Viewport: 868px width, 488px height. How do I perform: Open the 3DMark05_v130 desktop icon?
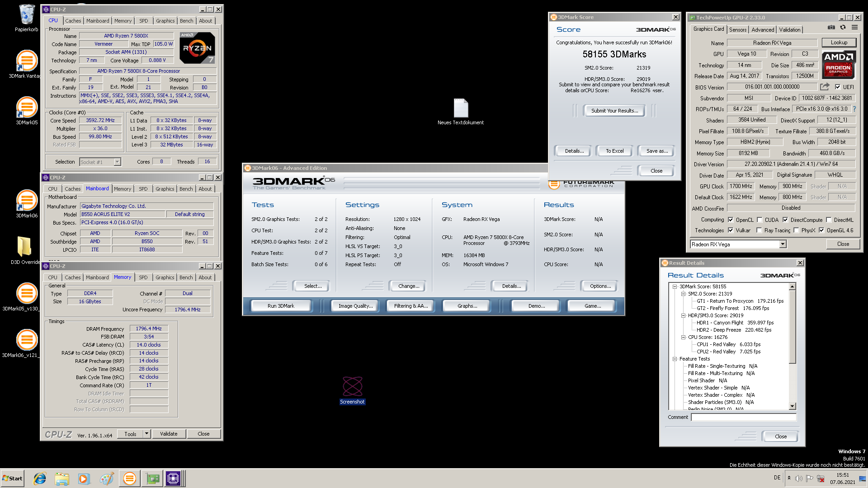click(27, 294)
